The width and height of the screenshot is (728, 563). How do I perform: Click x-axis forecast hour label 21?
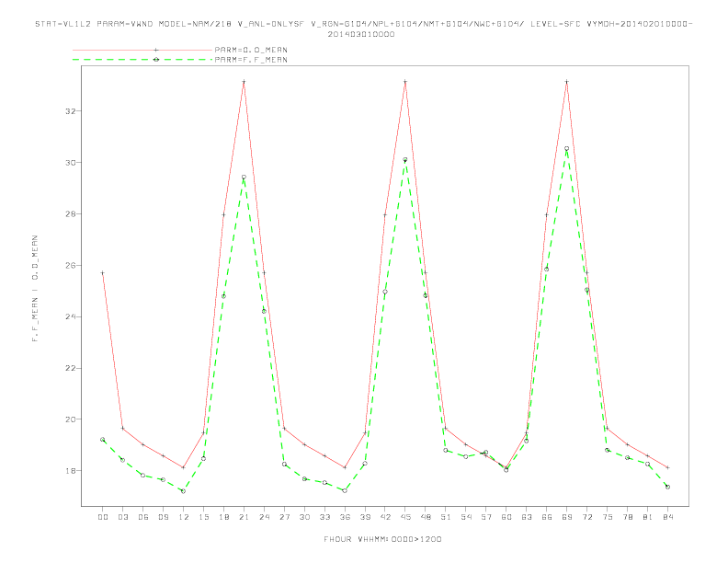[244, 517]
